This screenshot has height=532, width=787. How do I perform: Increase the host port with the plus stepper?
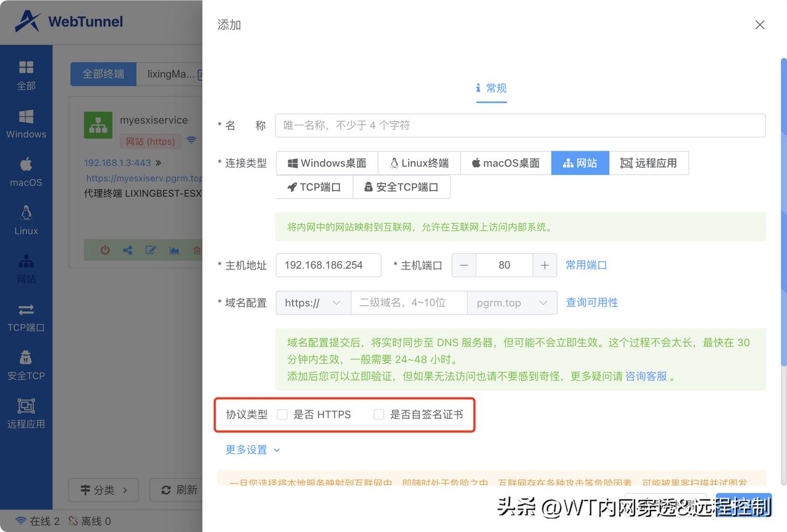tap(544, 265)
